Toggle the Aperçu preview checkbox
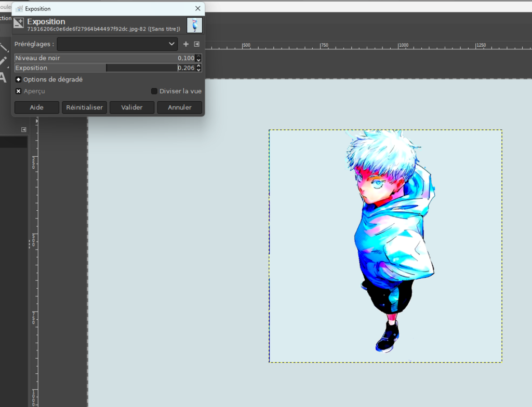Image resolution: width=532 pixels, height=407 pixels. click(18, 91)
